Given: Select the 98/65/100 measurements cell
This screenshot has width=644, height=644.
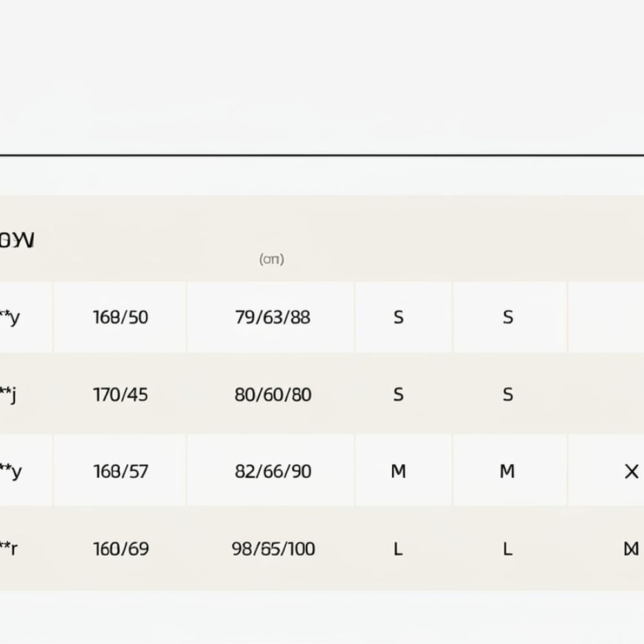Looking at the screenshot, I should click(272, 549).
